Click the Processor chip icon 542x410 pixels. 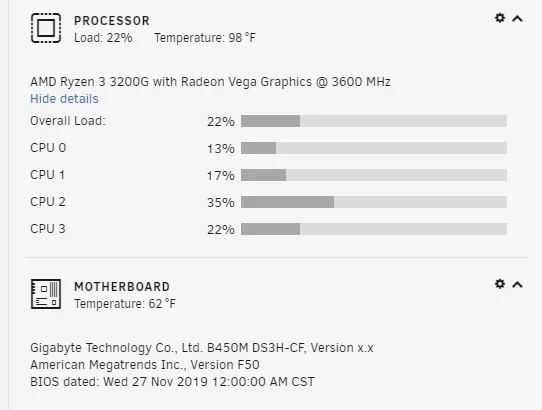click(x=46, y=28)
